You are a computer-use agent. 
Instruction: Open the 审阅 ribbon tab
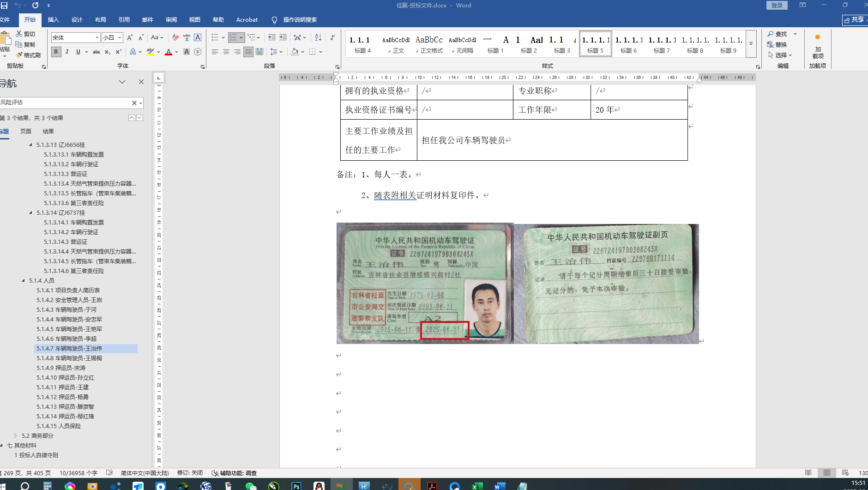[171, 20]
